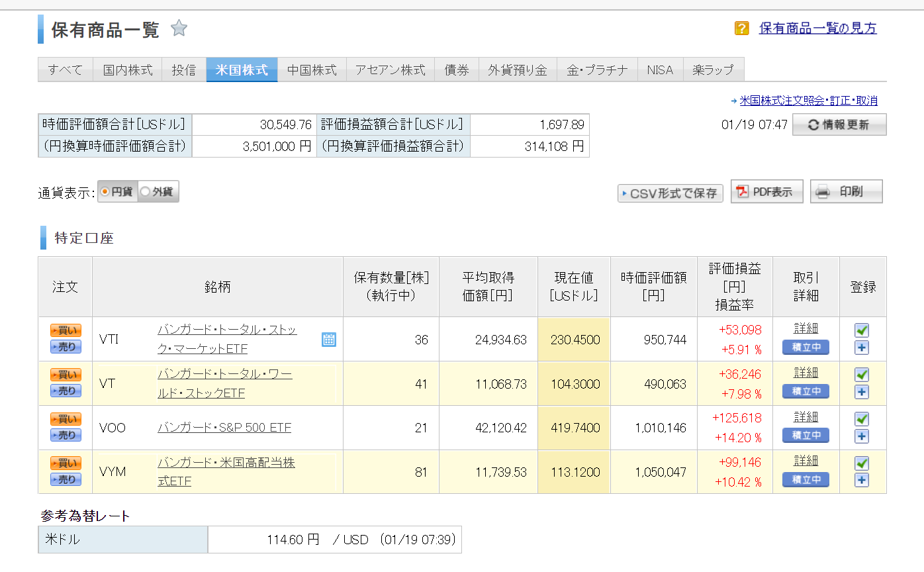Viewport: 924px width, 572px height.
Task: Click the PDF表示 button
Action: pyautogui.click(x=767, y=192)
